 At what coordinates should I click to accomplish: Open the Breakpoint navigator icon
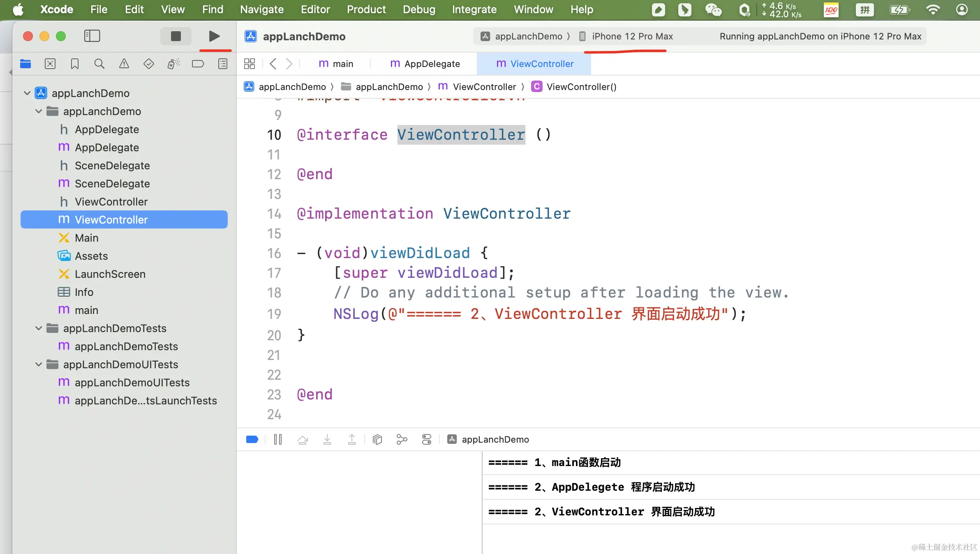point(198,64)
